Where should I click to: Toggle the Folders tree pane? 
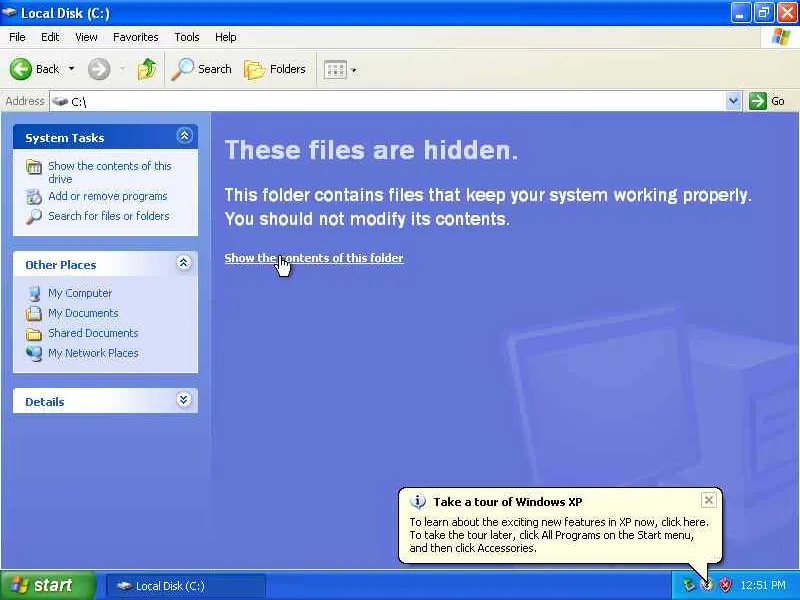click(275, 69)
